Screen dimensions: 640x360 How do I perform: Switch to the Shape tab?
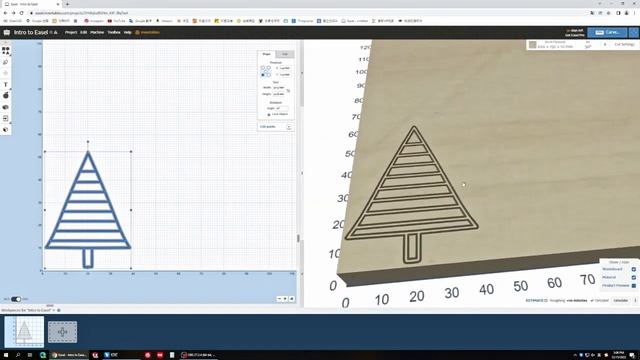(x=267, y=54)
